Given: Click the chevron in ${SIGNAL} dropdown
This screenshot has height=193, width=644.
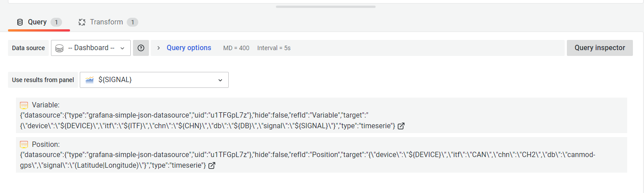Looking at the screenshot, I should 220,80.
